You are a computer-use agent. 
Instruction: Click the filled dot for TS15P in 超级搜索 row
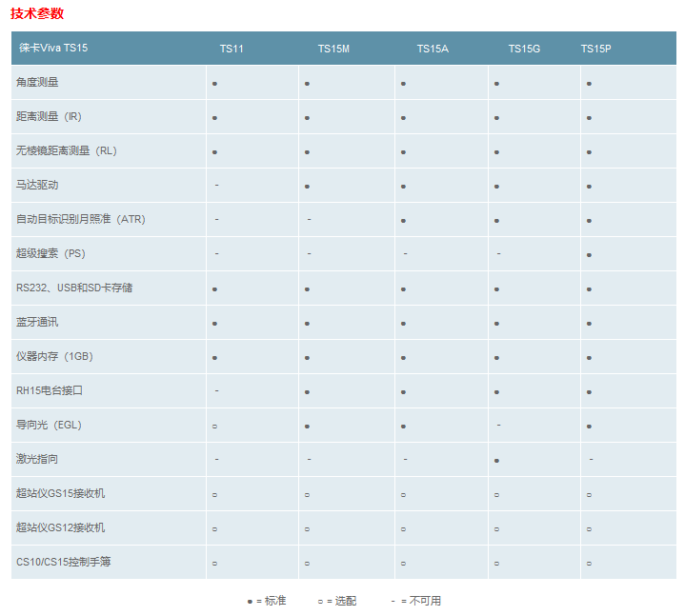[x=589, y=255]
